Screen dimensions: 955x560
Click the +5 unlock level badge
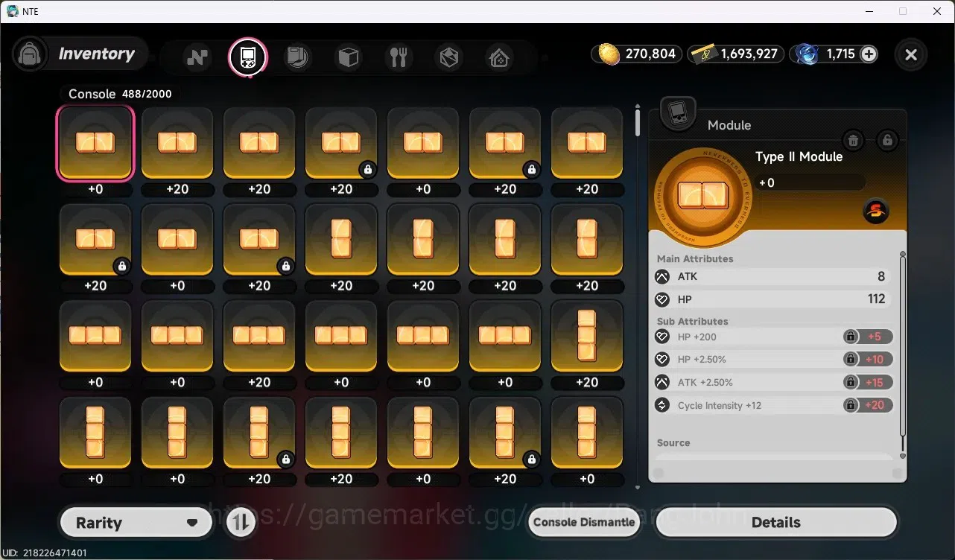coord(875,337)
